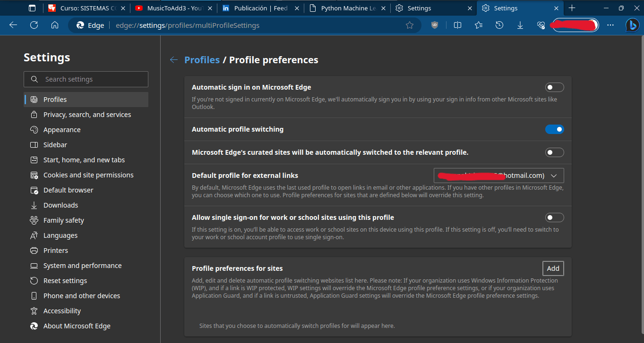Enable Automatic sign in on Microsoft Edge

click(x=554, y=87)
